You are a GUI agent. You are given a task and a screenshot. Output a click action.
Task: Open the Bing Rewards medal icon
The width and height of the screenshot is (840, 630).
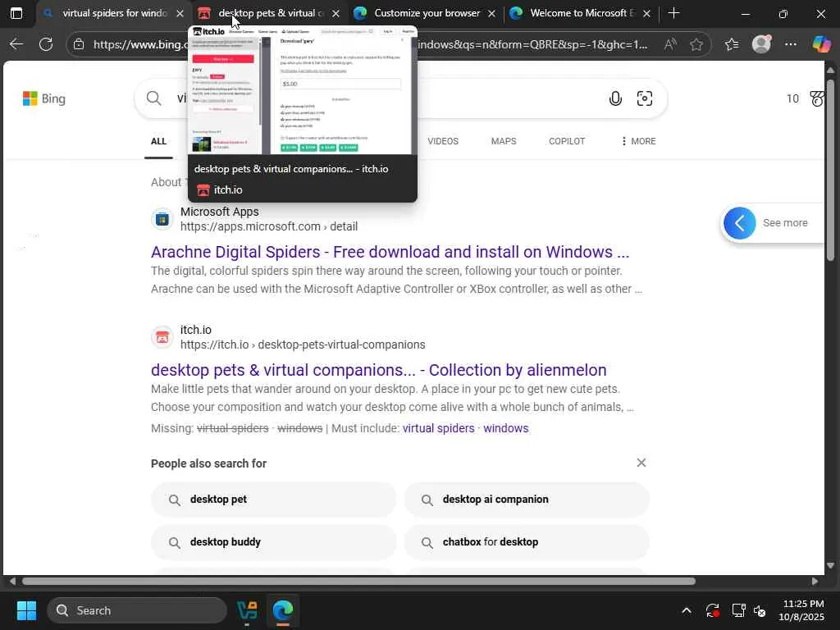click(817, 98)
